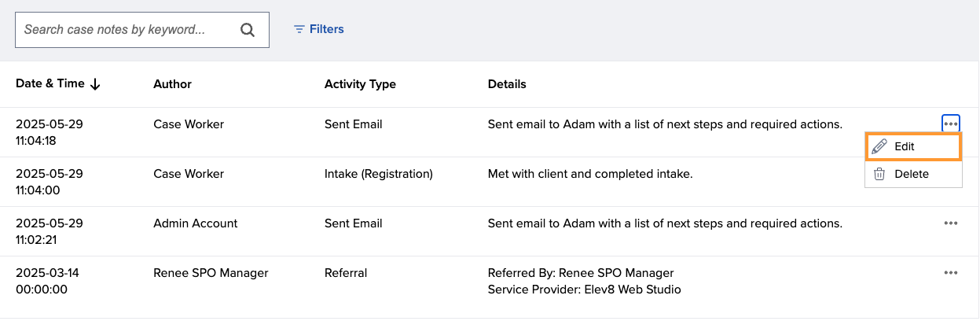The width and height of the screenshot is (980, 321).
Task: Click the Activity Type column header
Action: click(360, 84)
